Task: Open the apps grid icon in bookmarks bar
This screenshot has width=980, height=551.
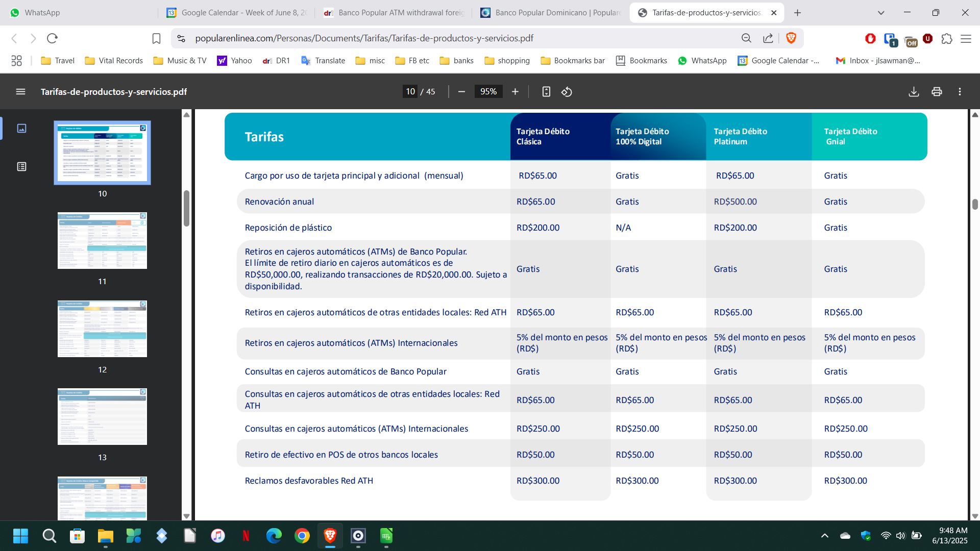Action: [x=16, y=61]
